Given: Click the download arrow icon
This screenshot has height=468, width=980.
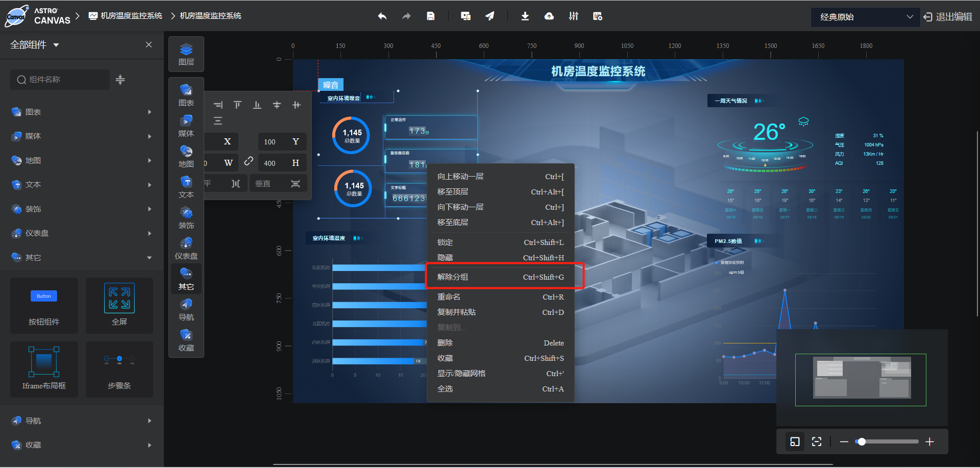Looking at the screenshot, I should [x=525, y=16].
